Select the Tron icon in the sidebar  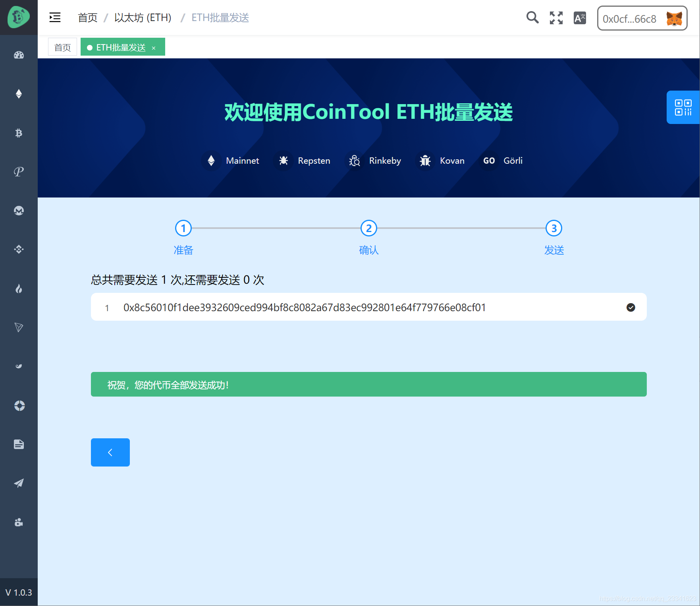click(x=19, y=327)
